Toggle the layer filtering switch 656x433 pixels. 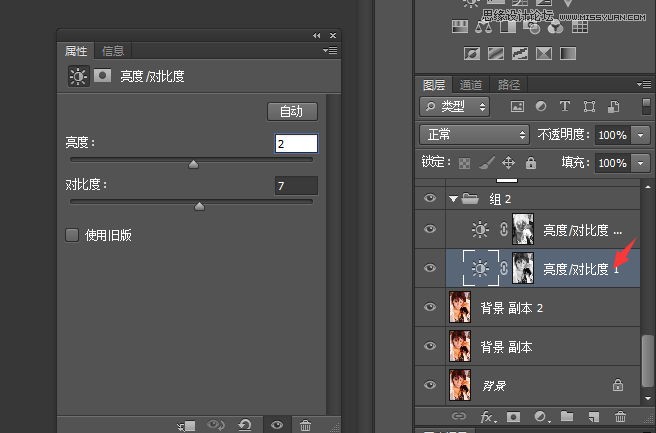pos(646,106)
